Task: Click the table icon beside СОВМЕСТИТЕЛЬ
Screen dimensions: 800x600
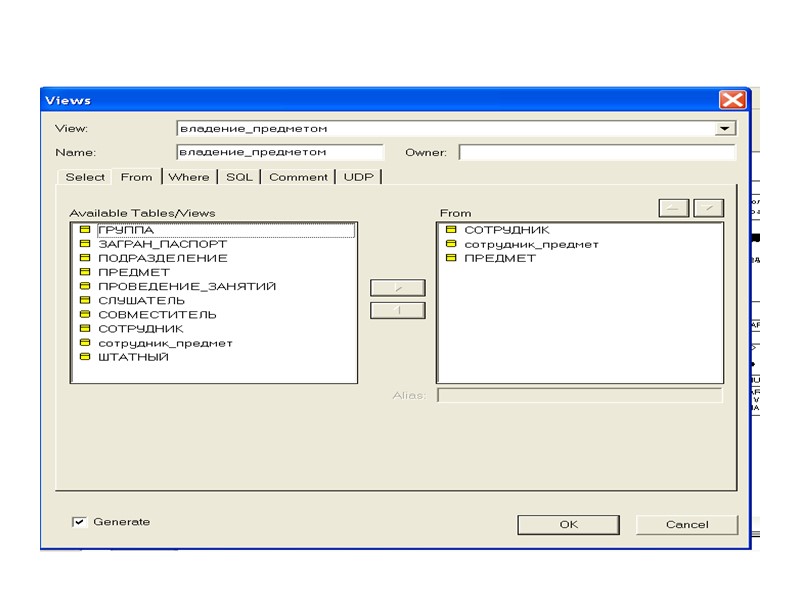Action: coord(85,314)
